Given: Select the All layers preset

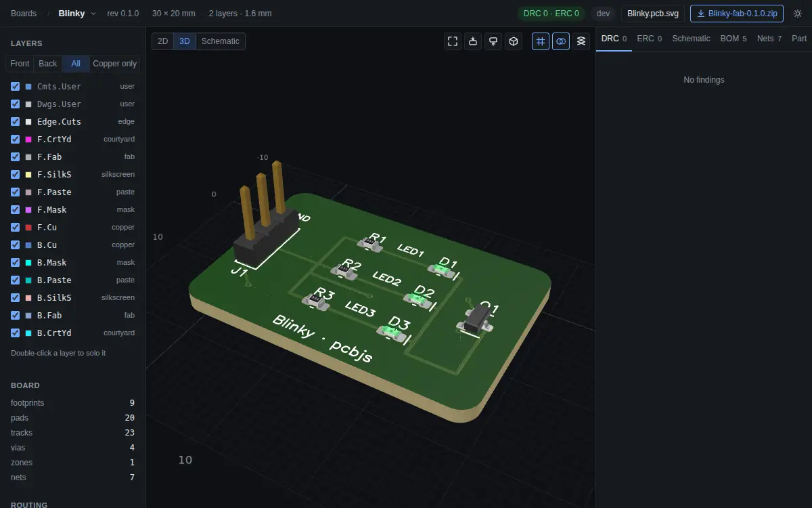Looking at the screenshot, I should (76, 64).
